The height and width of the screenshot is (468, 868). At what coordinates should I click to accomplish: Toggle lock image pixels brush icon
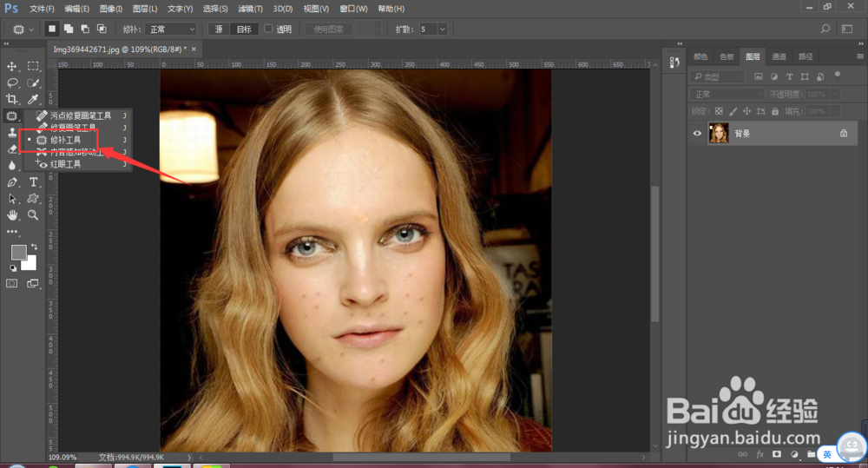[x=733, y=111]
